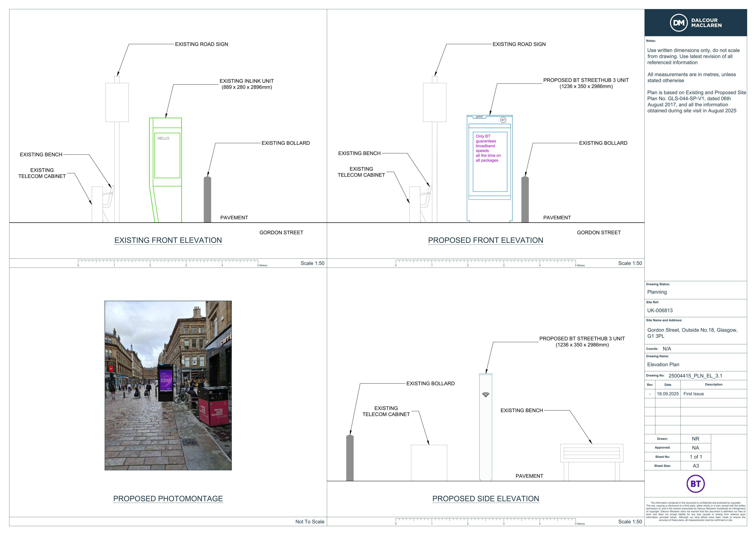Click the small BT circle on the StreetHub unit
Viewport: 756px width, 535px height.
coord(503,120)
